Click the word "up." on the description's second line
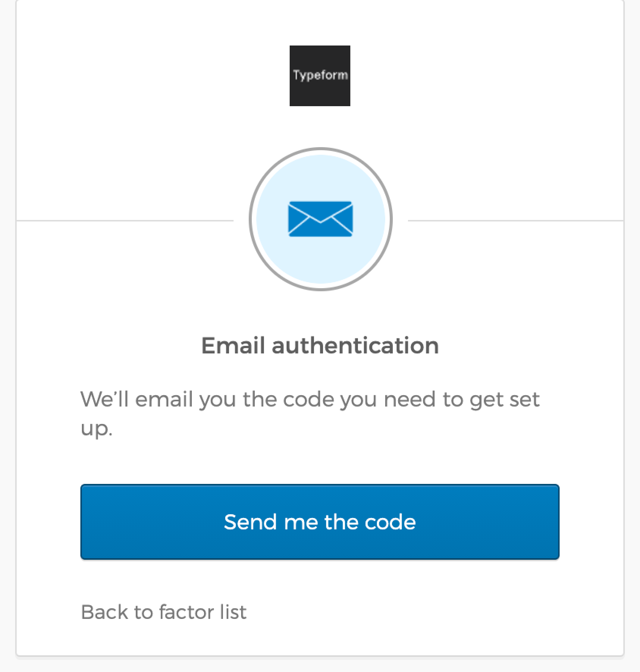640x672 pixels. click(97, 430)
